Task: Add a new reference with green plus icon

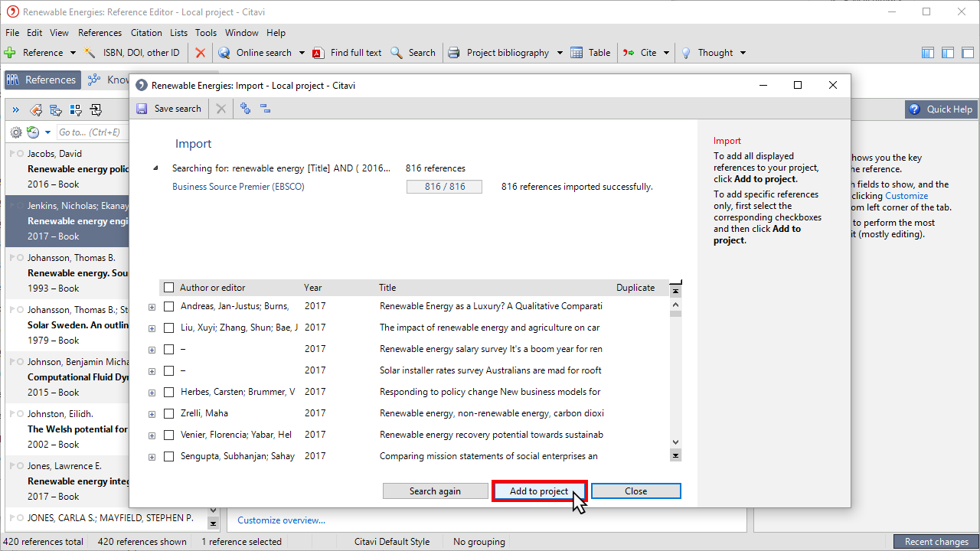Action: coord(10,53)
